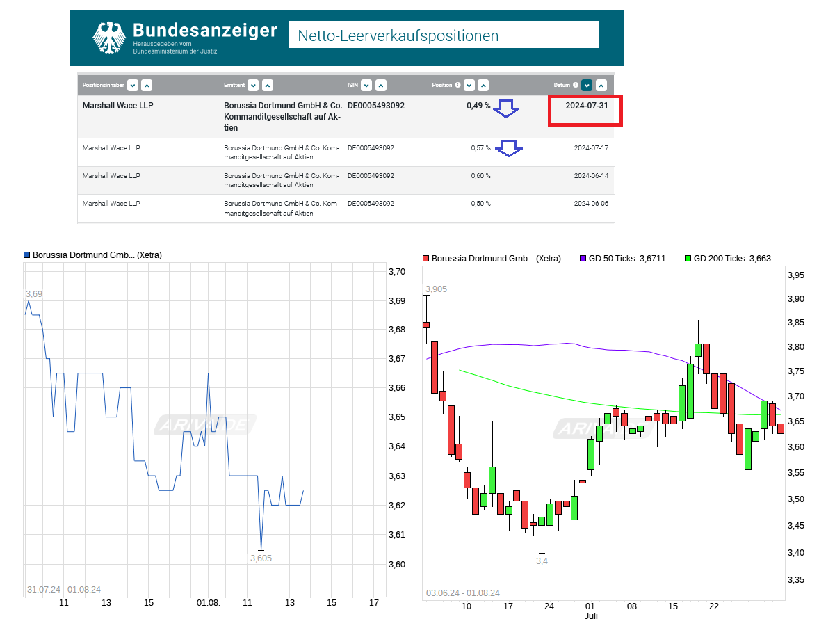Sort Emittent column ascending

pyautogui.click(x=268, y=85)
